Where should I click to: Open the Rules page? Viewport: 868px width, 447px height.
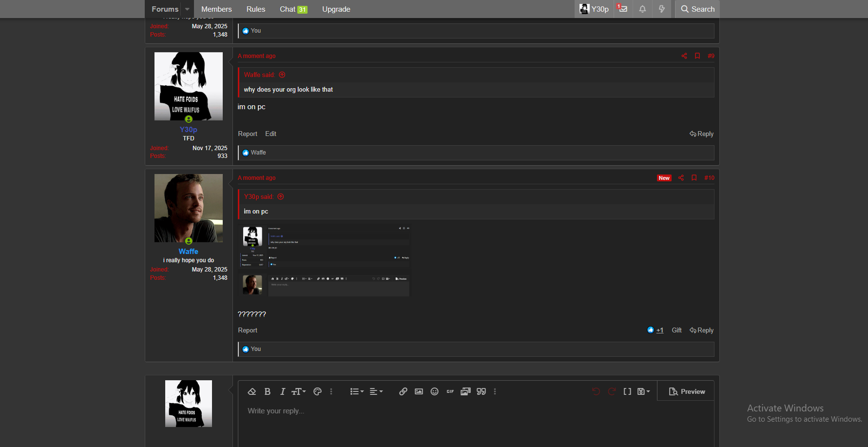(x=256, y=9)
